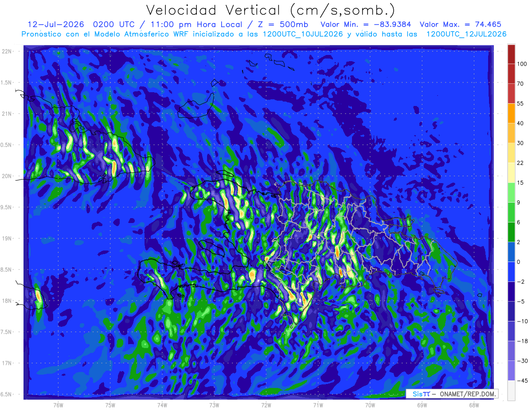Click the "17N" latitude label
The height and width of the screenshot is (411, 532).
[8, 363]
